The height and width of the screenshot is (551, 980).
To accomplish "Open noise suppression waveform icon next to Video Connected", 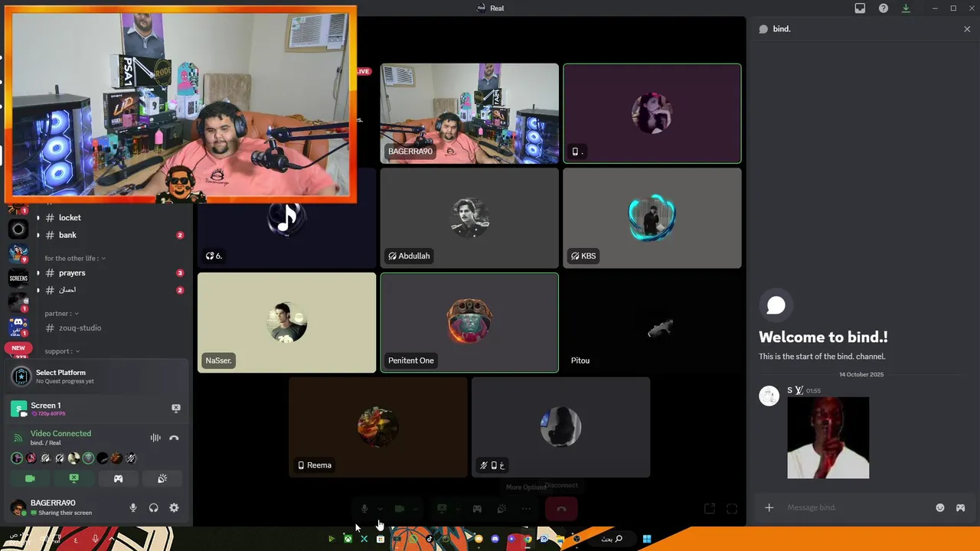I will tap(155, 438).
